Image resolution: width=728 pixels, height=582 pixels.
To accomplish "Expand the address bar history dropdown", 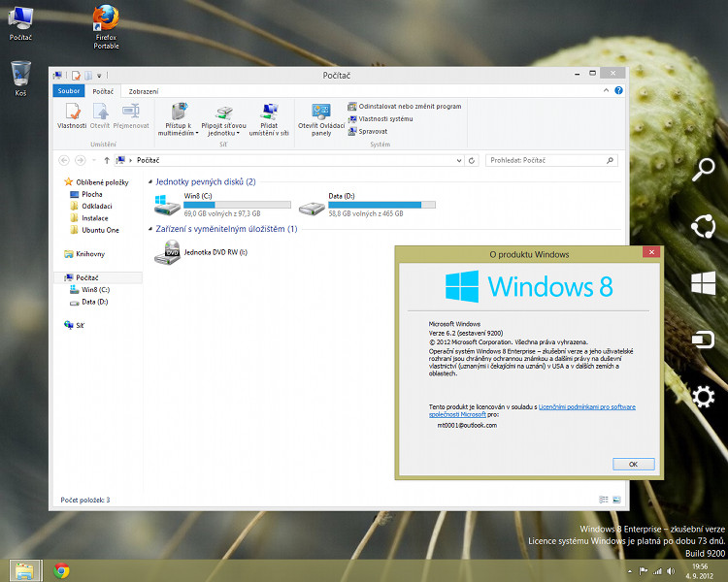I will pos(459,161).
